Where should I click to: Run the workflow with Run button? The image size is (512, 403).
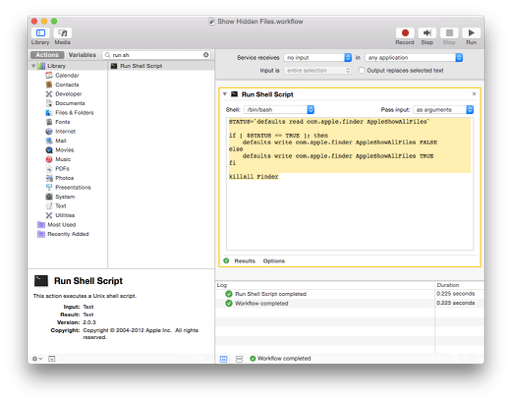(471, 33)
